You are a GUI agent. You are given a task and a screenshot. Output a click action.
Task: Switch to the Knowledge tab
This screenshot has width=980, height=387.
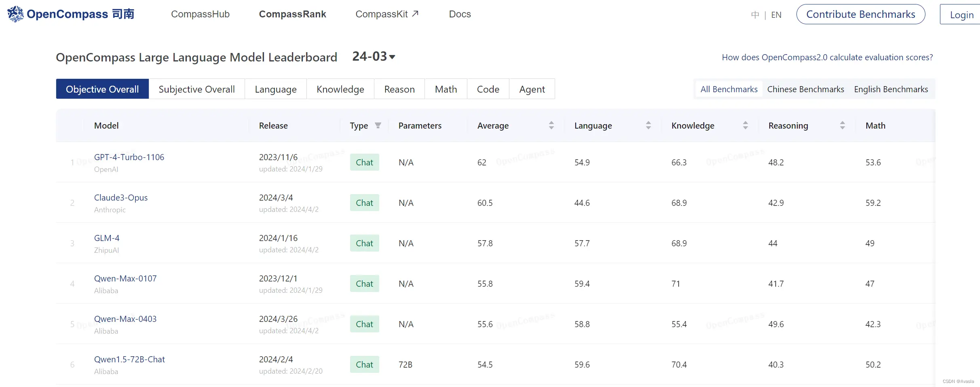(340, 89)
